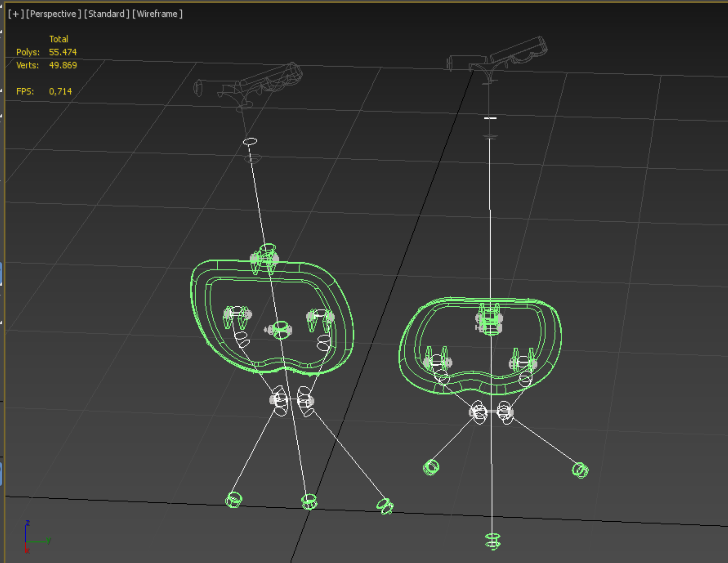Click the white dash marker on right pole
The width and height of the screenshot is (728, 563).
490,118
